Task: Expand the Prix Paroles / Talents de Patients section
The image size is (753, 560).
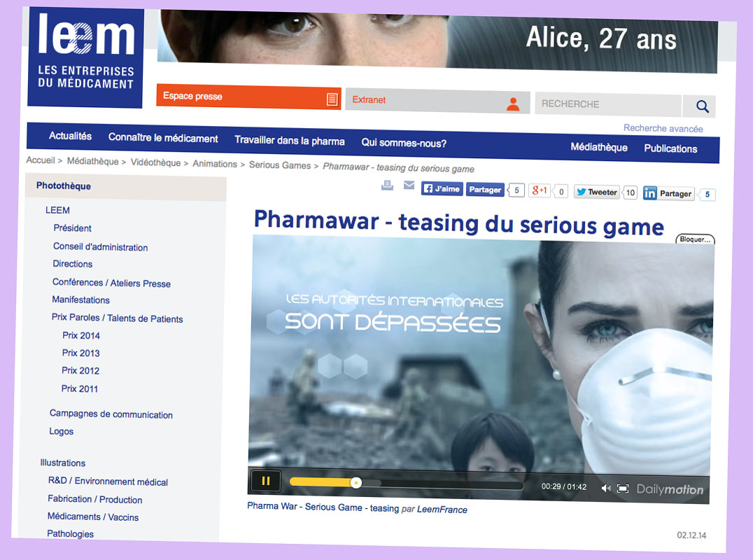Action: point(117,318)
